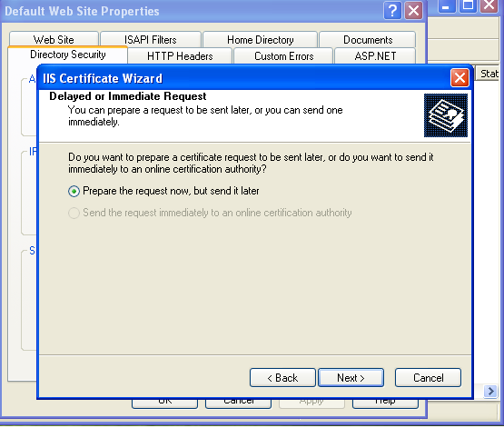The width and height of the screenshot is (504, 428).
Task: Switch to the Documents tab
Action: click(x=368, y=40)
